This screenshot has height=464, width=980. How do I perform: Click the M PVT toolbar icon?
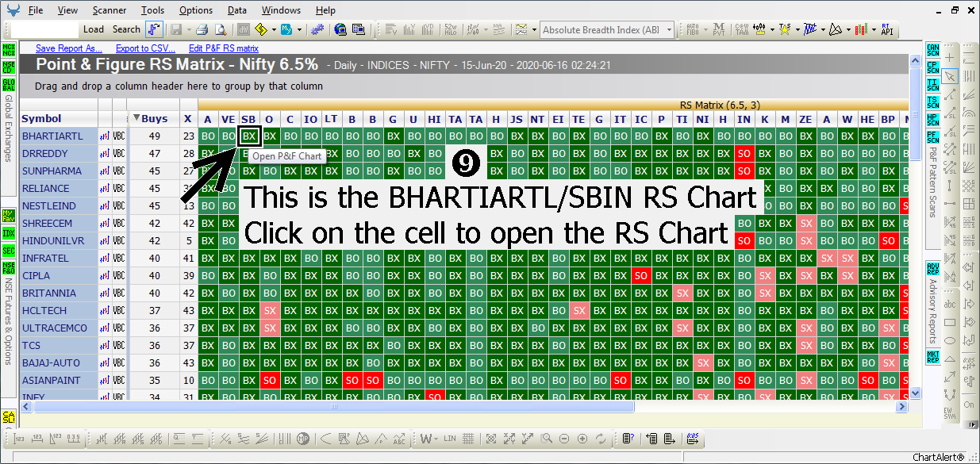point(717,29)
